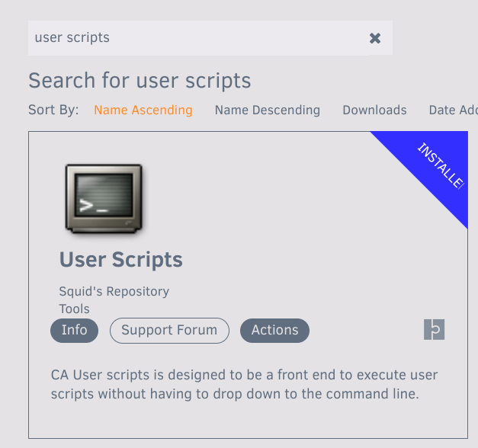Viewport: 478px width, 448px height.
Task: Open the Support Forum link
Action: point(169,331)
